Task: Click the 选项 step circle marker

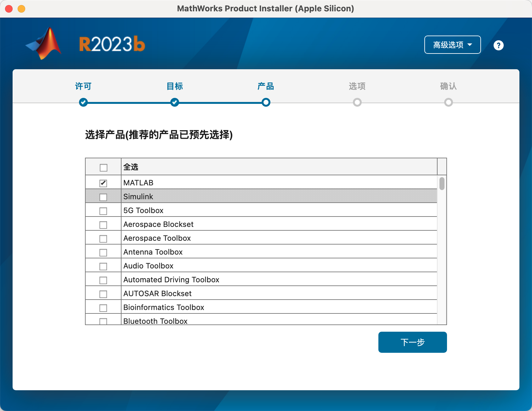Action: click(357, 102)
